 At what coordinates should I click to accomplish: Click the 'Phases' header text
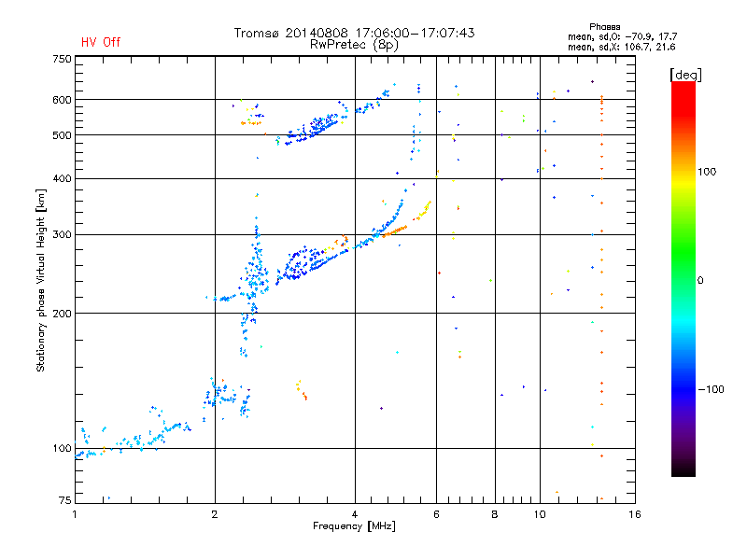click(x=604, y=27)
